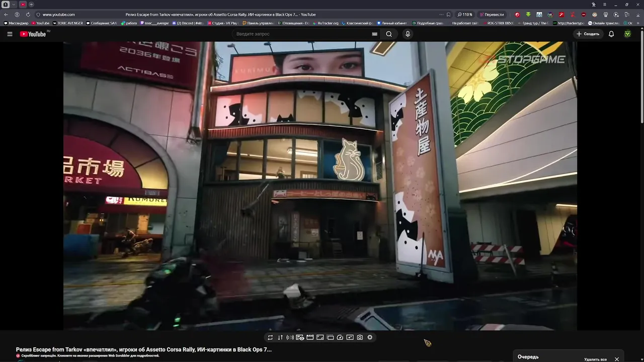Click the reverse-order arrows icon below video
The width and height of the screenshot is (644, 362).
280,337
